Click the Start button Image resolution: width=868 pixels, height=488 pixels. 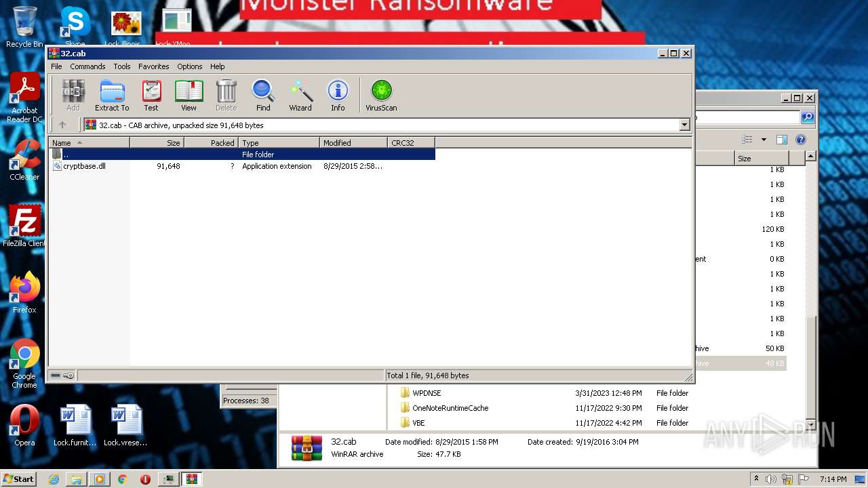point(20,479)
